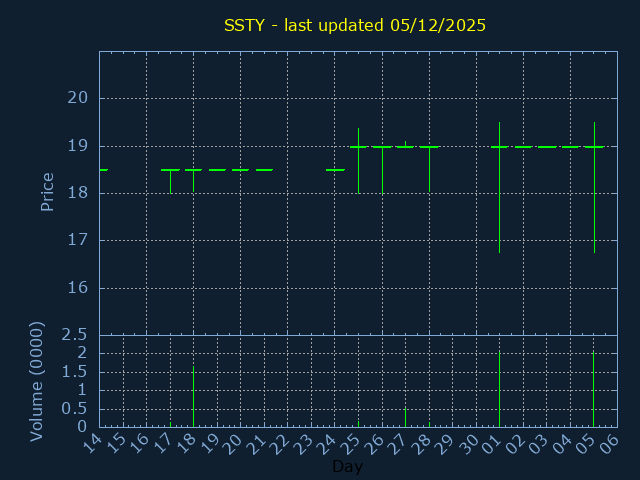
Task: Click the Price y-axis label
Action: tap(47, 192)
